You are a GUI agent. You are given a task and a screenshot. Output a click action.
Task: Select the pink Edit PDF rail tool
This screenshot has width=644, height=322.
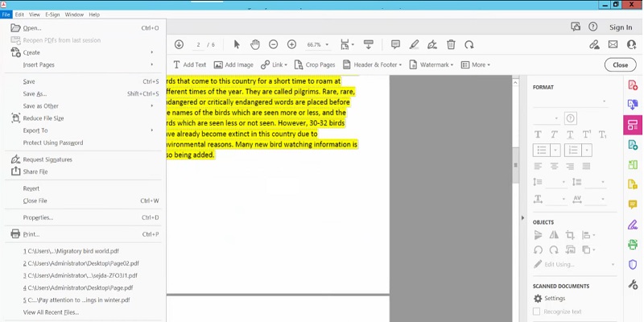point(633,125)
